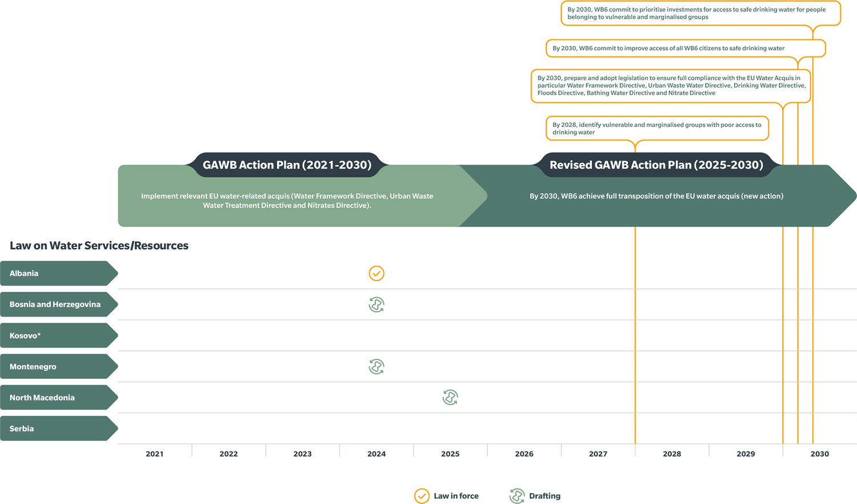Click North Macedonia's drafting icon
Screen dimensions: 857x504
450,397
